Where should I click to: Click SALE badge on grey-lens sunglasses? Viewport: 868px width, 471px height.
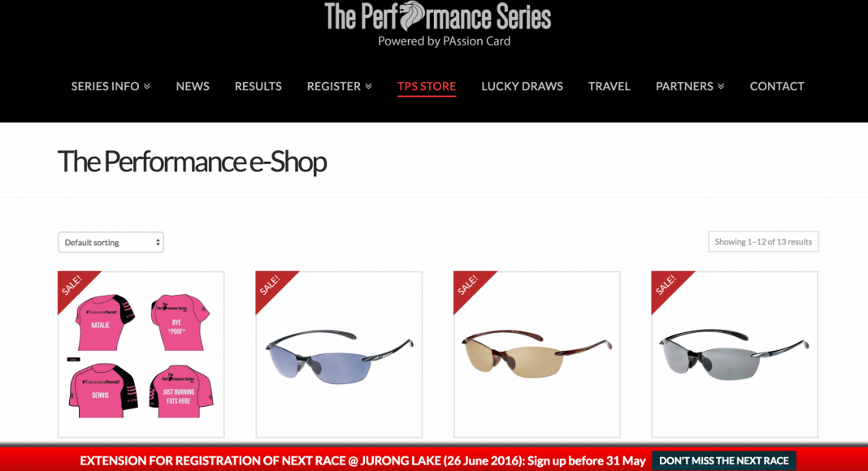(667, 287)
